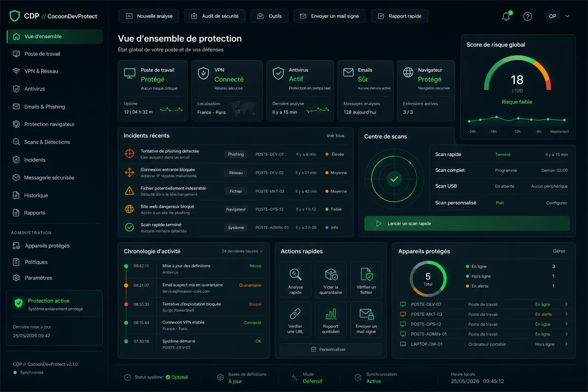The height and width of the screenshot is (392, 588).
Task: Open the Rapport quotidien action
Action: click(x=331, y=319)
